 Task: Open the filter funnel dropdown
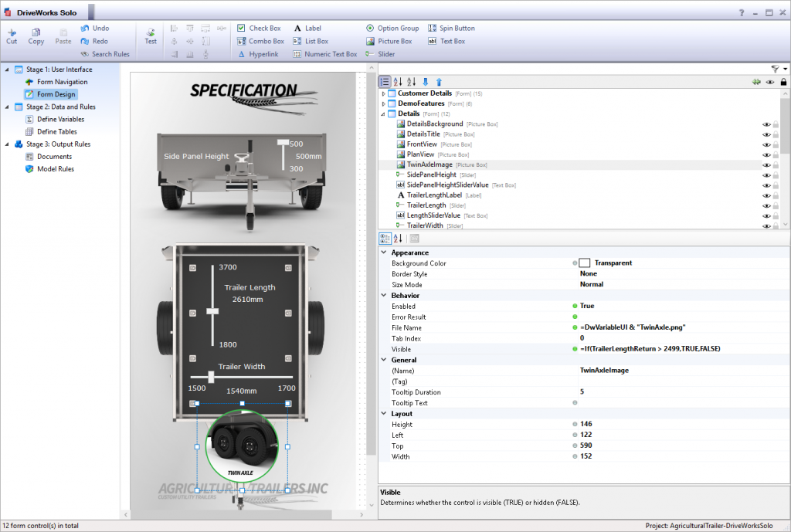(x=779, y=69)
